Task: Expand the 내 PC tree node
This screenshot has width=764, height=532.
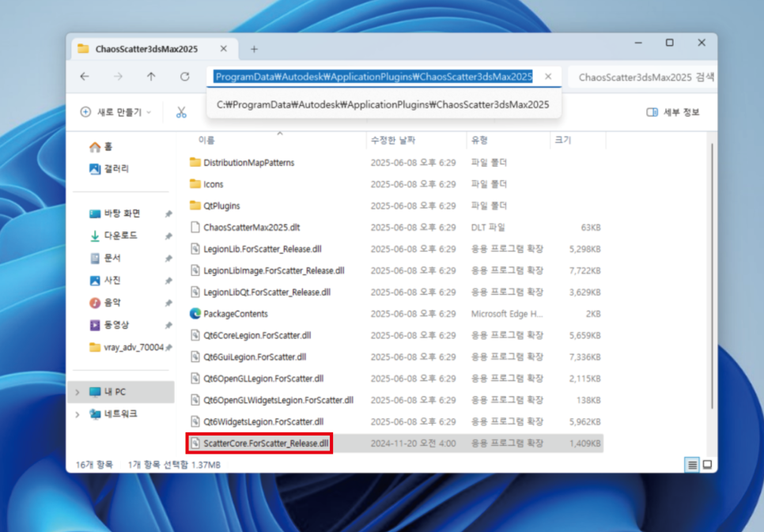Action: 78,392
